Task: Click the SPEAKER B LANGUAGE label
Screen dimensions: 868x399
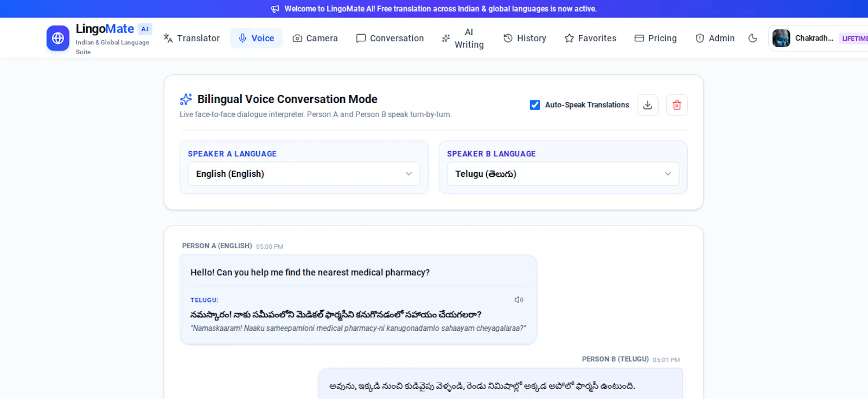Action: coord(492,154)
